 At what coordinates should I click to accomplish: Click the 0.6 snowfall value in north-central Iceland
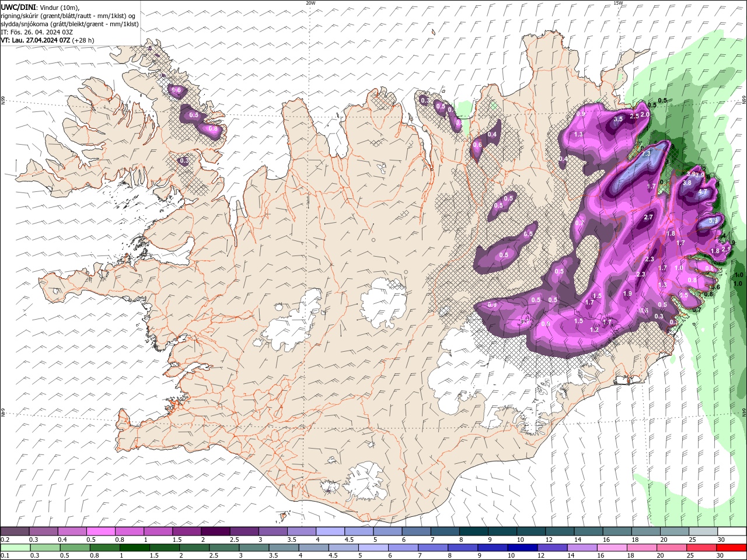coord(477,145)
